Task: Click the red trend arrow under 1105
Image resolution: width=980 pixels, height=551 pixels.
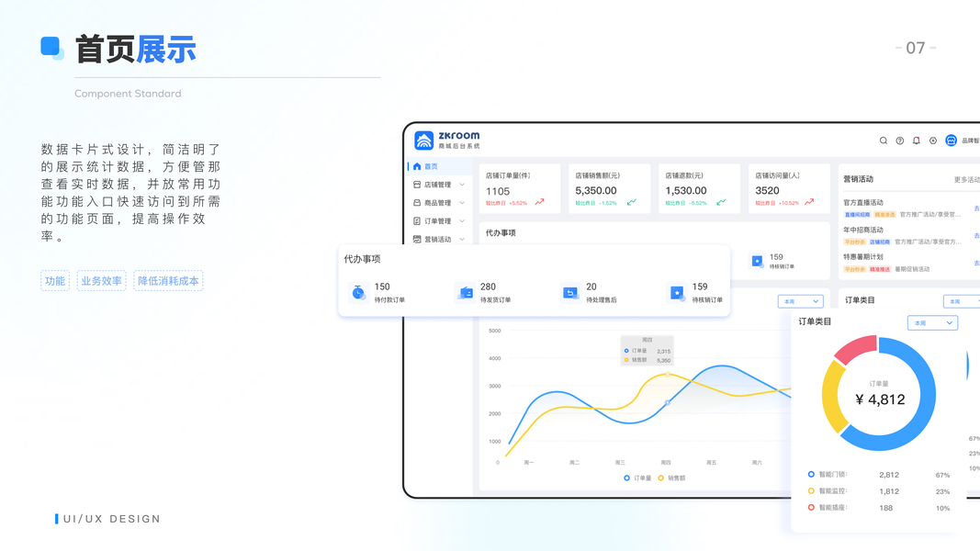Action: (x=539, y=202)
